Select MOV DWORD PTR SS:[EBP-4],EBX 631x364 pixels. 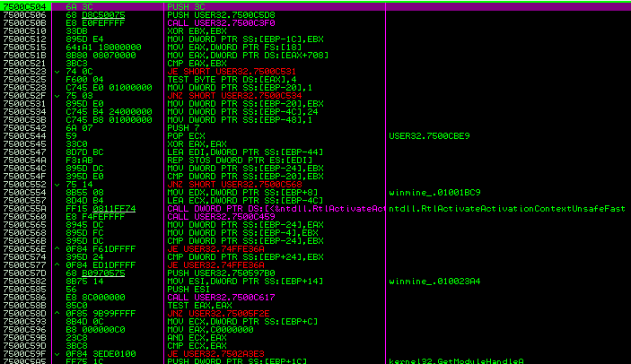pyautogui.click(x=242, y=232)
